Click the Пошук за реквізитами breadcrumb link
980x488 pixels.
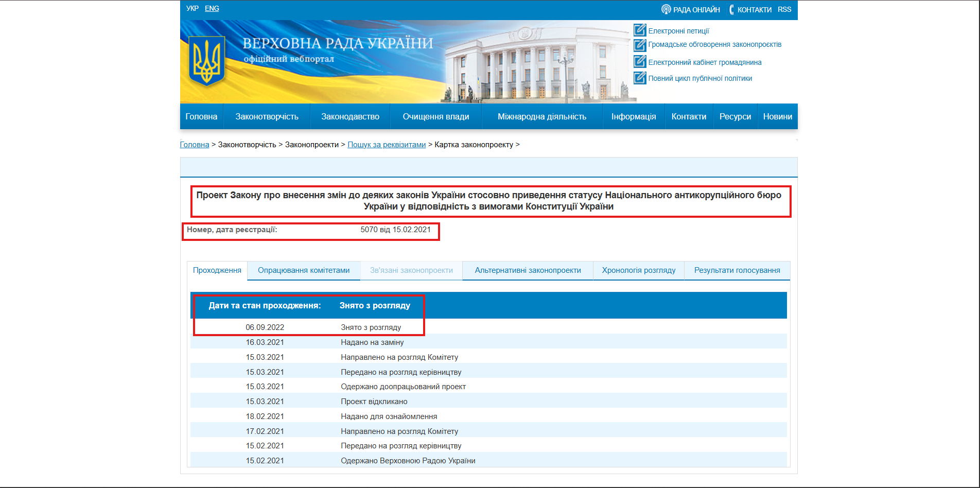click(x=387, y=145)
